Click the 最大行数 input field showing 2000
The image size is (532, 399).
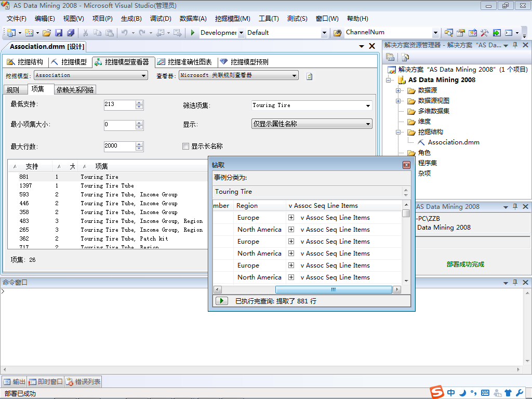120,146
